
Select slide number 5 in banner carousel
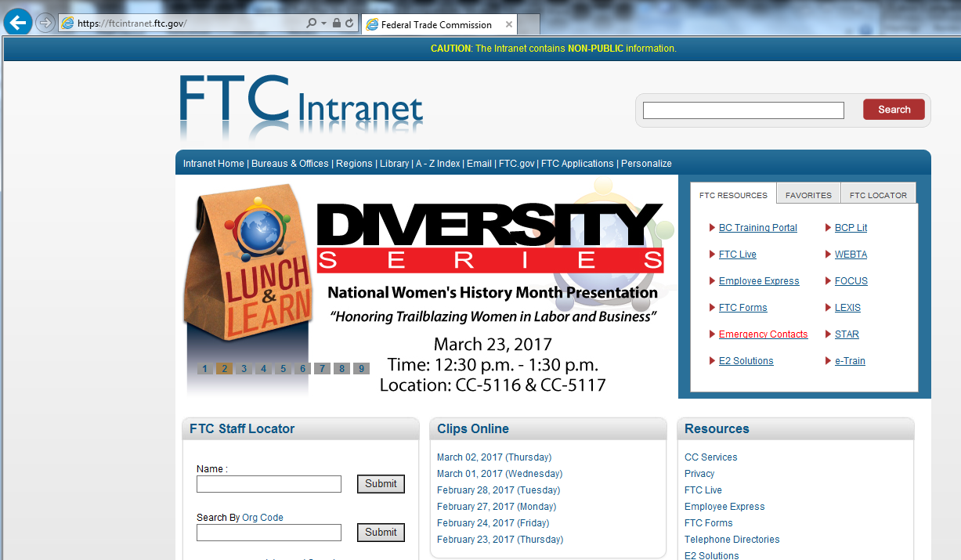(x=283, y=369)
